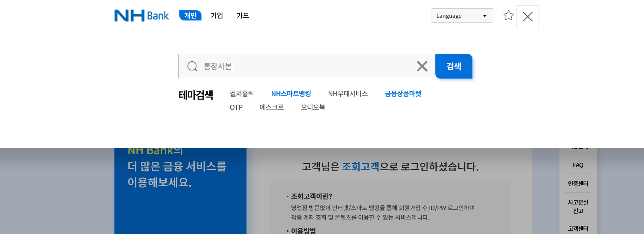Open NH스마트뱅킹 theme link
Screen dimensions: 644x234
(291, 93)
